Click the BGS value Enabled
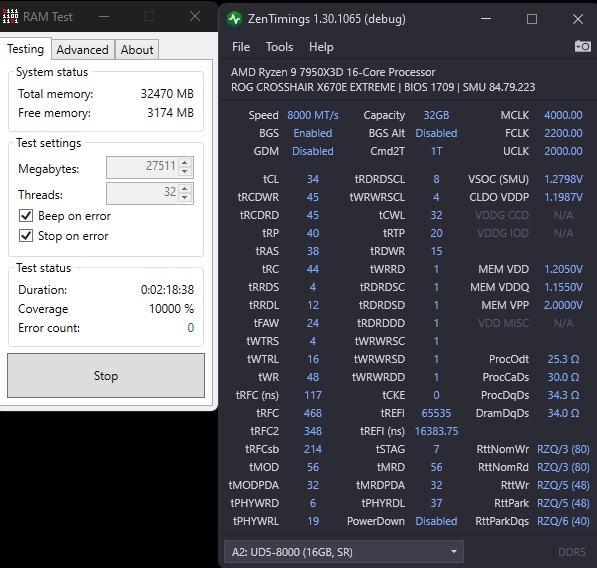Viewport: 597px width, 568px height. tap(313, 133)
